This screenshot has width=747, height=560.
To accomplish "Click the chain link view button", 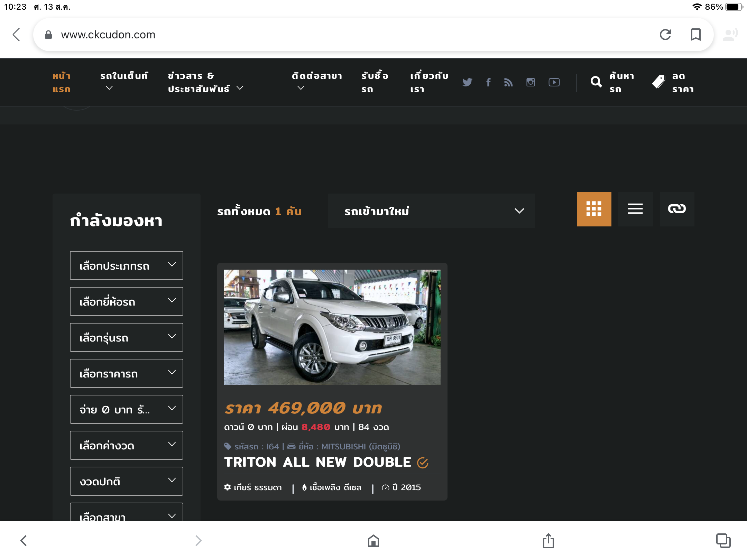I will (x=677, y=209).
